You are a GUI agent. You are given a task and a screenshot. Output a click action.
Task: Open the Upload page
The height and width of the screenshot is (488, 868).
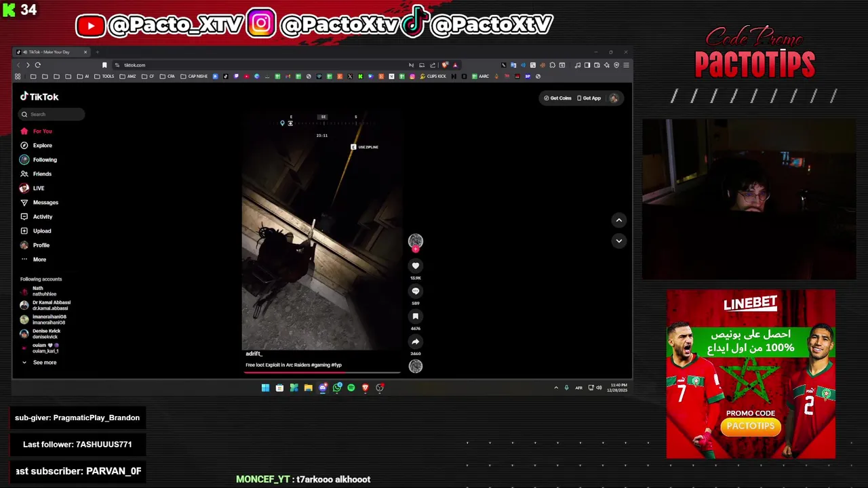(36, 230)
